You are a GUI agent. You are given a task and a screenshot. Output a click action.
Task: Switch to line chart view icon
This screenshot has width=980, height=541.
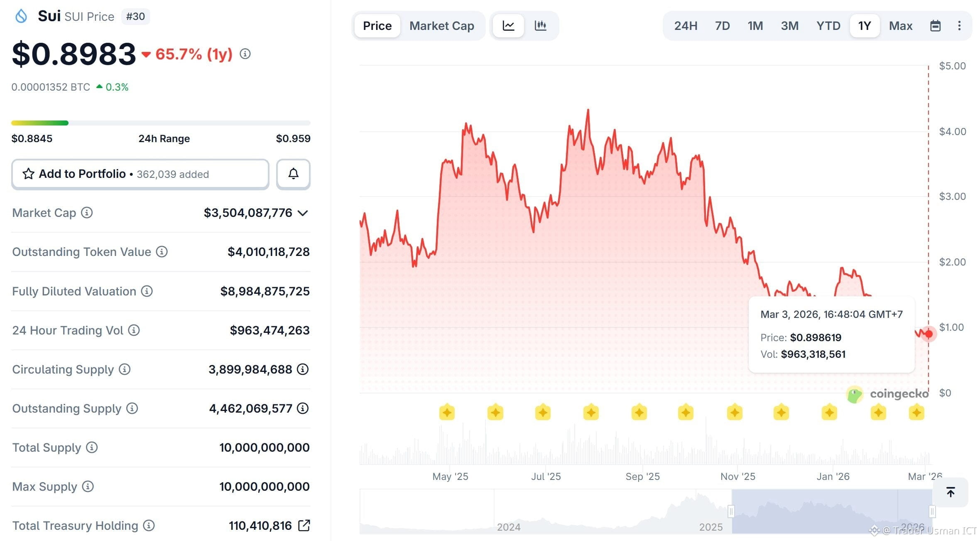pyautogui.click(x=508, y=26)
